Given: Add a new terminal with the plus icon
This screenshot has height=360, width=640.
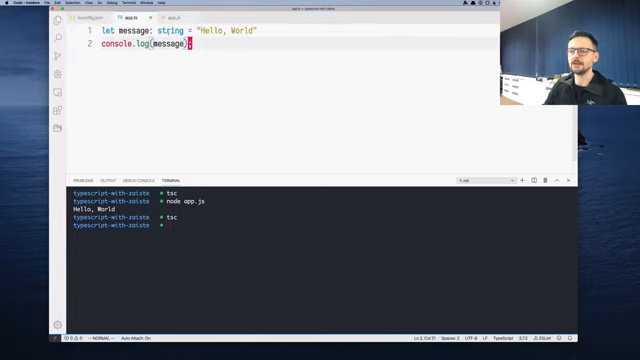Looking at the screenshot, I should pyautogui.click(x=522, y=180).
